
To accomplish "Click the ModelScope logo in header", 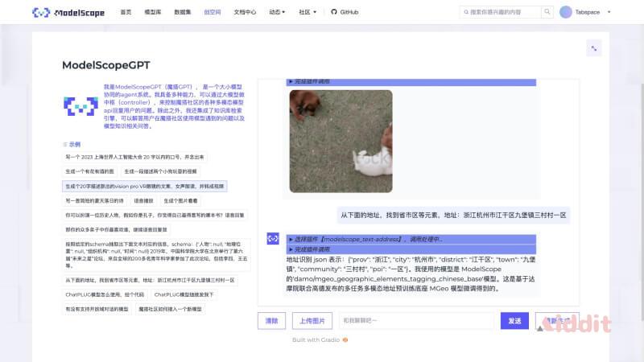I will (x=68, y=12).
